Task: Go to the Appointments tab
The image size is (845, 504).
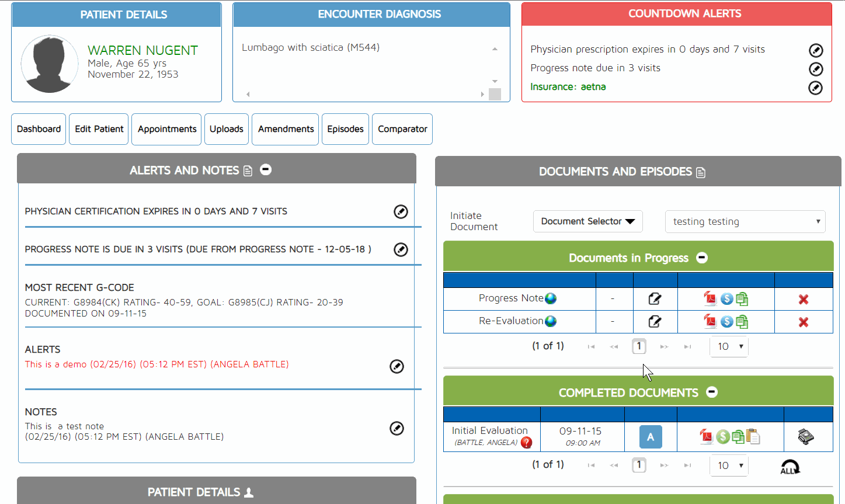Action: pyautogui.click(x=166, y=129)
